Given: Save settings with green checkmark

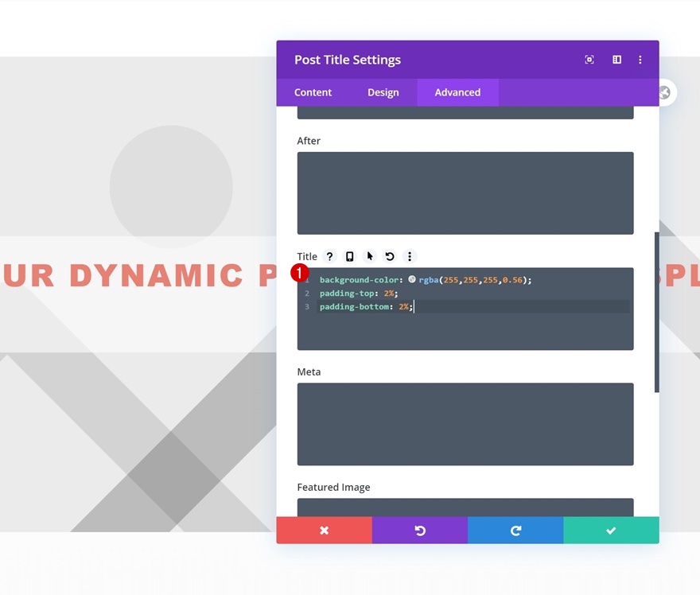Looking at the screenshot, I should (x=611, y=531).
